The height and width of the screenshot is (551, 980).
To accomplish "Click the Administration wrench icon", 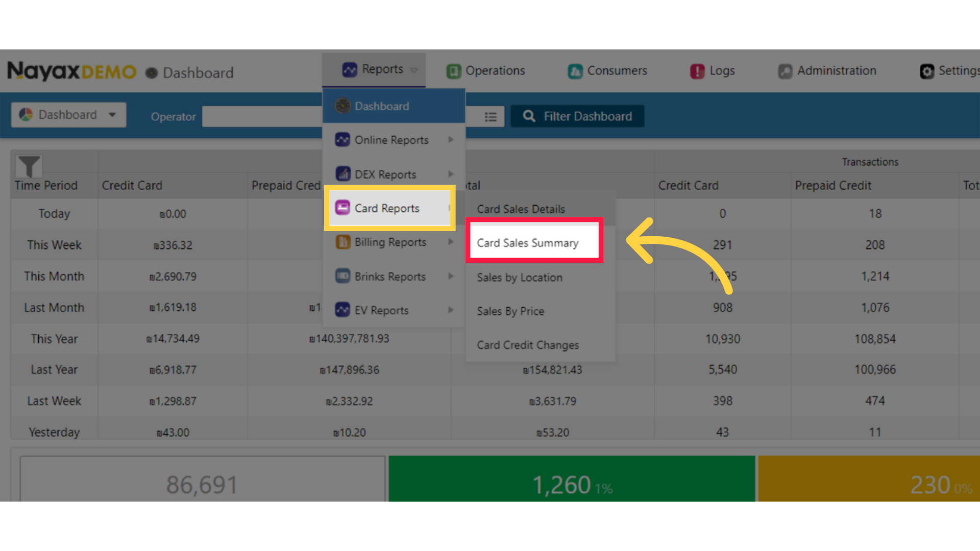I will (785, 71).
